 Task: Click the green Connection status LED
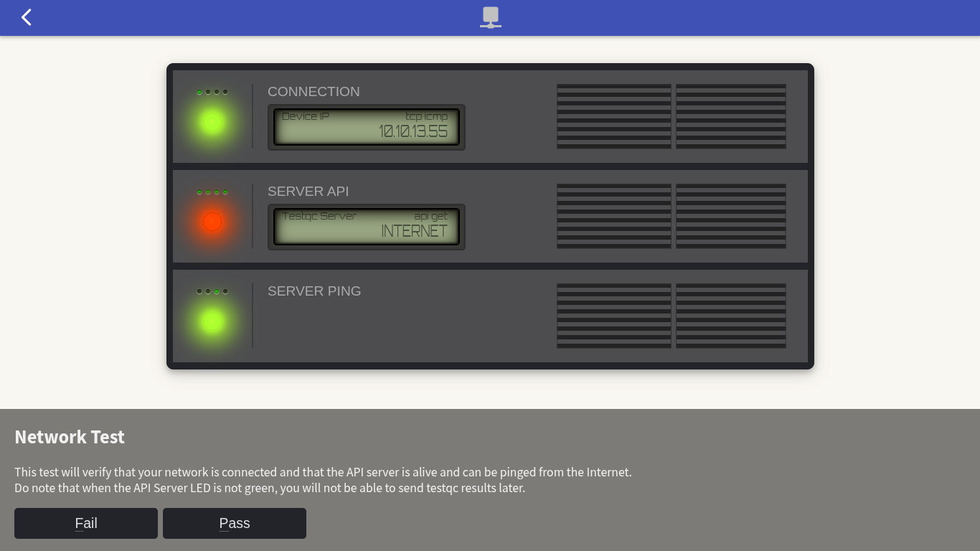click(x=212, y=123)
